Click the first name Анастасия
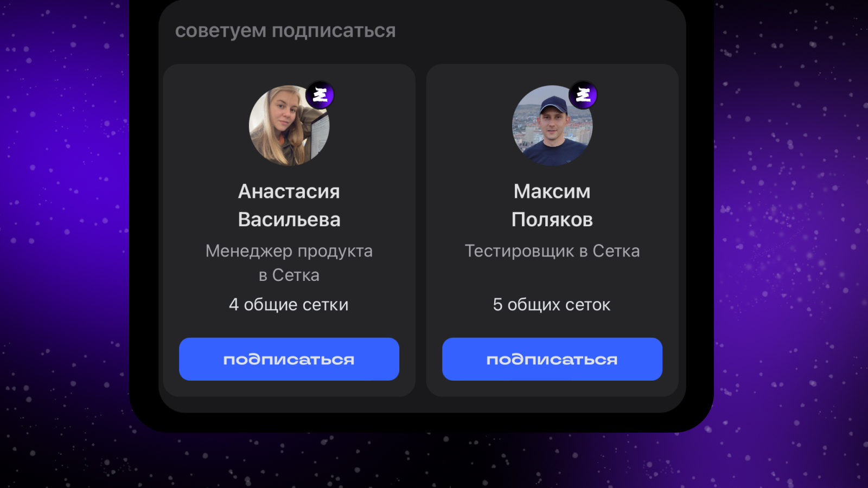The image size is (868, 488). (x=289, y=191)
